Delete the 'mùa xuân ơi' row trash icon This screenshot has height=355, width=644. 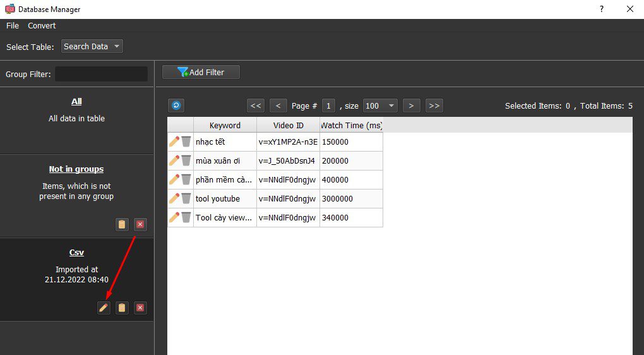186,160
